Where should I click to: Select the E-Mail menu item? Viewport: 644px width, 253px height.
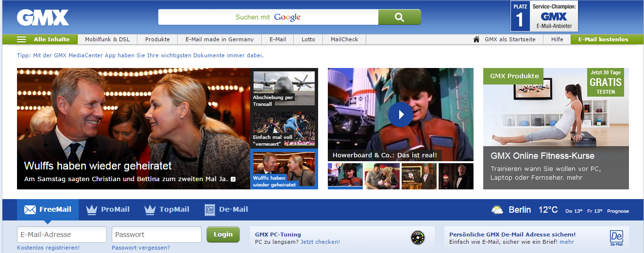coord(278,39)
